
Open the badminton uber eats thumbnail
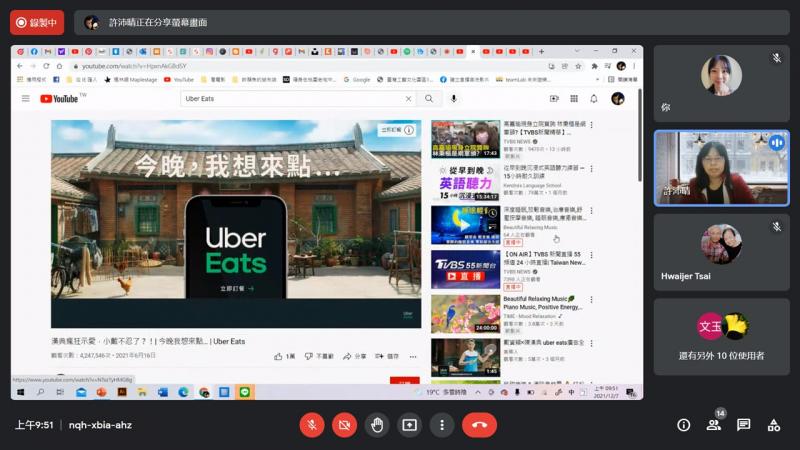(465, 357)
